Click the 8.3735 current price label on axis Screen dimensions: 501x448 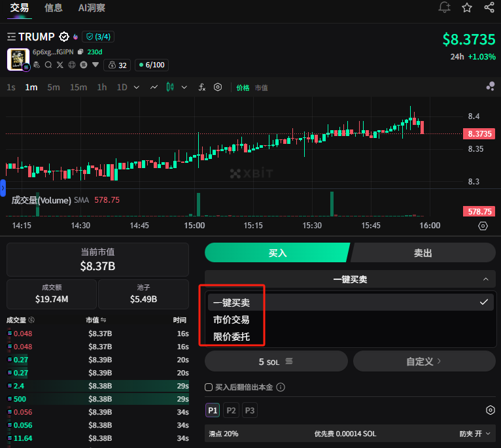click(479, 133)
